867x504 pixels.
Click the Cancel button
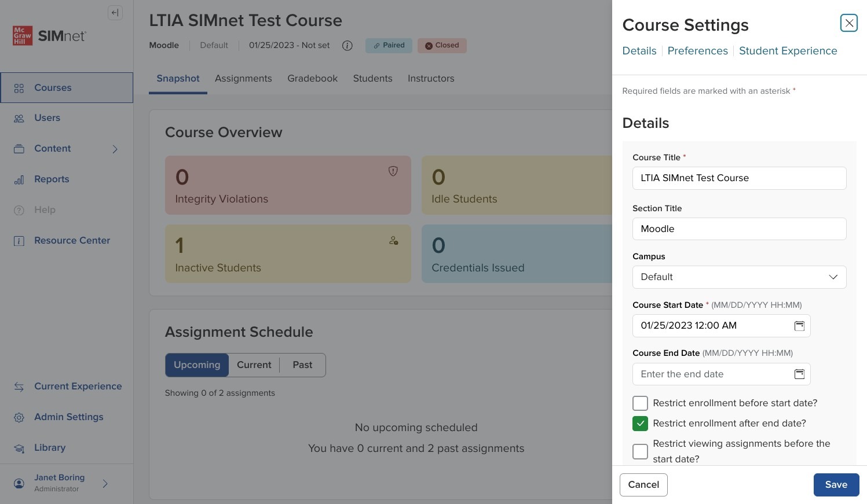click(643, 485)
